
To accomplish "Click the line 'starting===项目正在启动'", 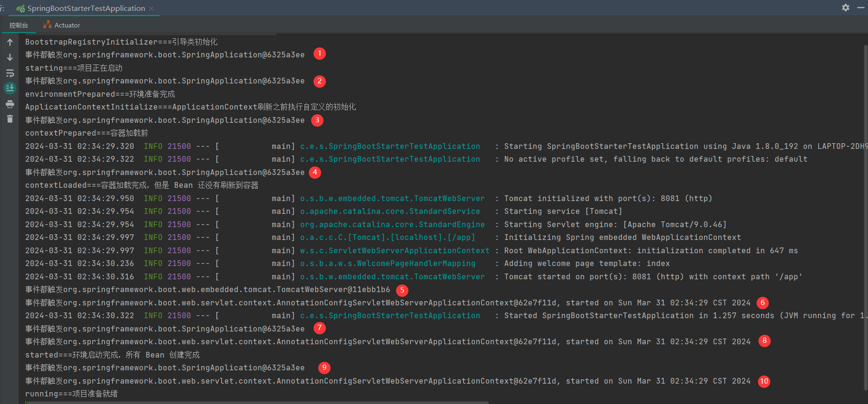I will click(74, 68).
